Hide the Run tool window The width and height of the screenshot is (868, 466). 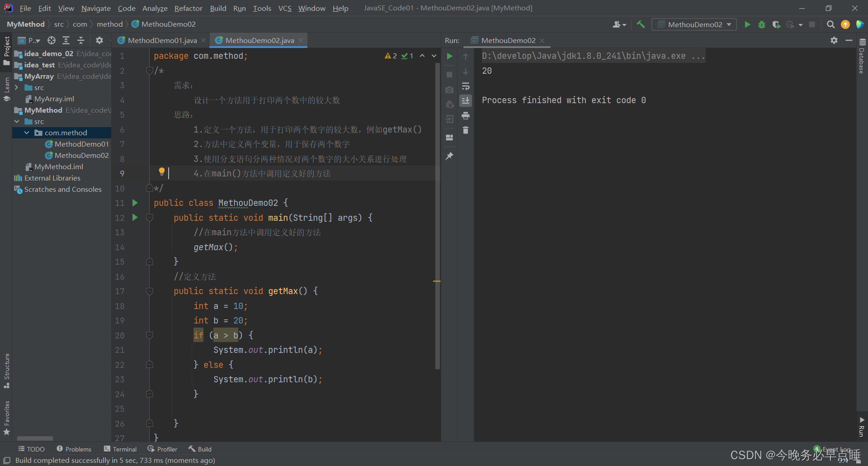pos(849,40)
